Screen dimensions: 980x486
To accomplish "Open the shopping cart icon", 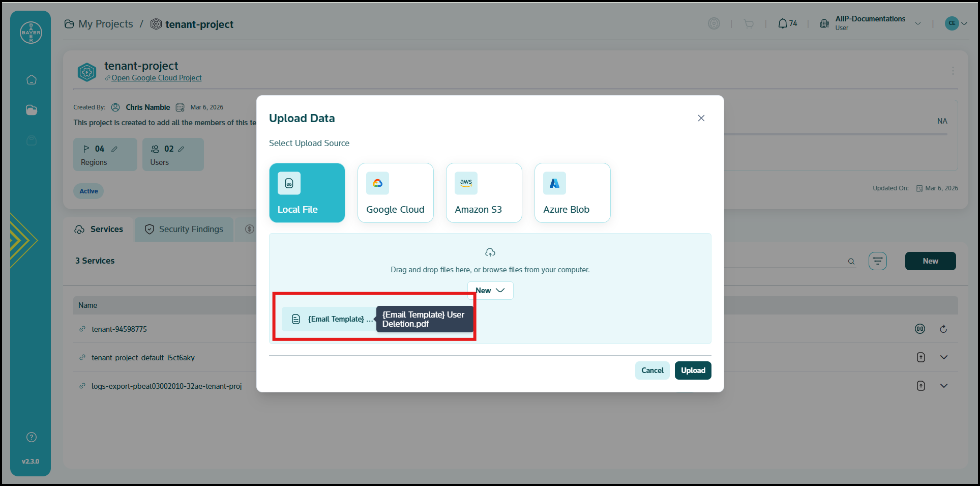I will point(749,24).
